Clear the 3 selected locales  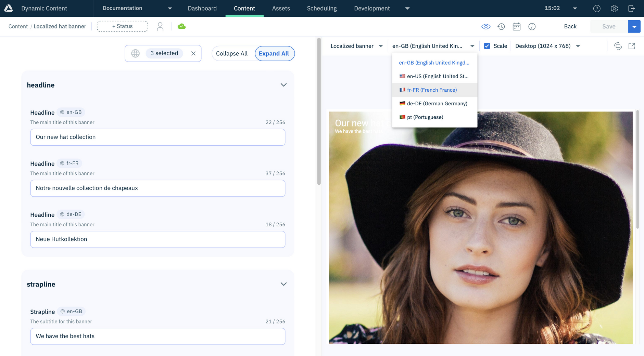[x=193, y=53]
